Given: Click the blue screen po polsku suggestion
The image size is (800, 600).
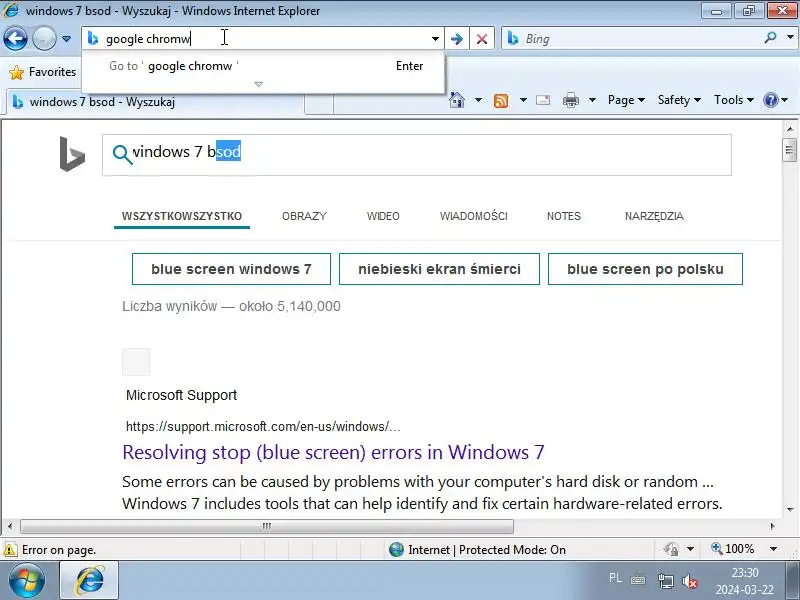Looking at the screenshot, I should click(x=645, y=269).
